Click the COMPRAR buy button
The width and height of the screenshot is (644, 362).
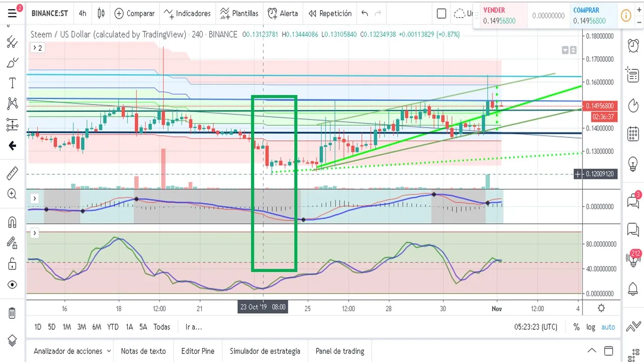(x=594, y=16)
